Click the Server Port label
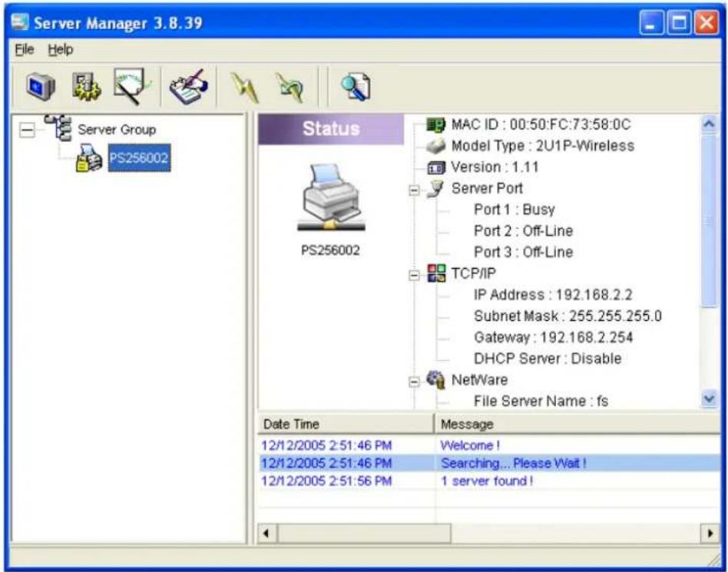The width and height of the screenshot is (728, 572). (x=487, y=189)
